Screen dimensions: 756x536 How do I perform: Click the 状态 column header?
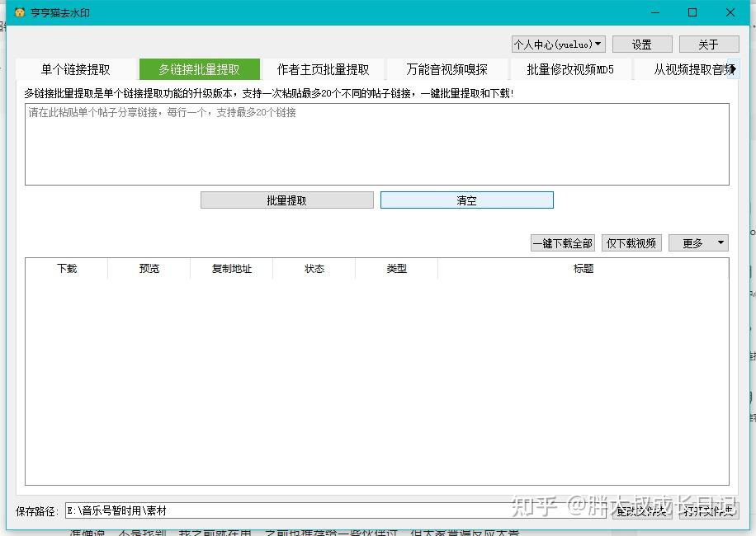tap(314, 268)
